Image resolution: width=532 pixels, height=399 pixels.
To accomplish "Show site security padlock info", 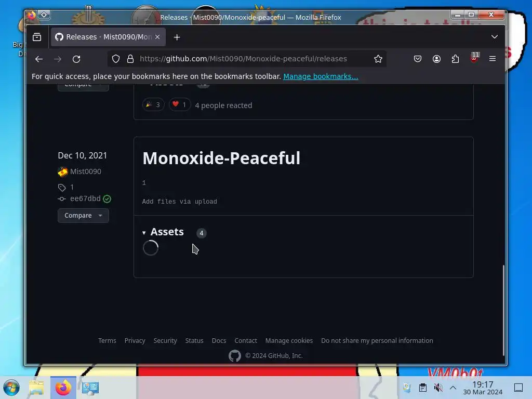I will click(x=130, y=59).
